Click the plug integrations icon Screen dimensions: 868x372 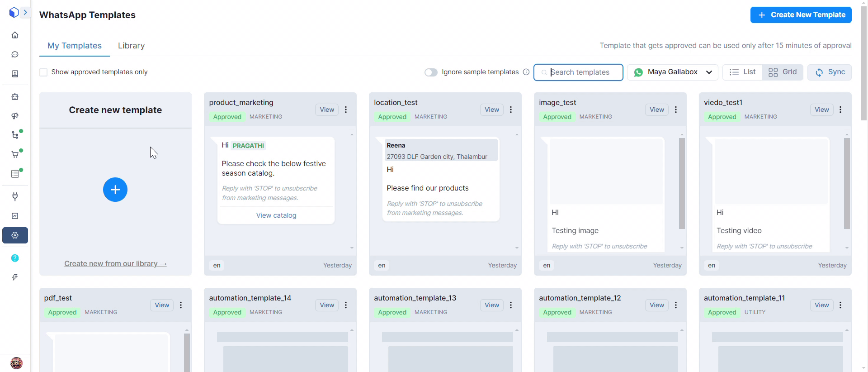tap(15, 196)
